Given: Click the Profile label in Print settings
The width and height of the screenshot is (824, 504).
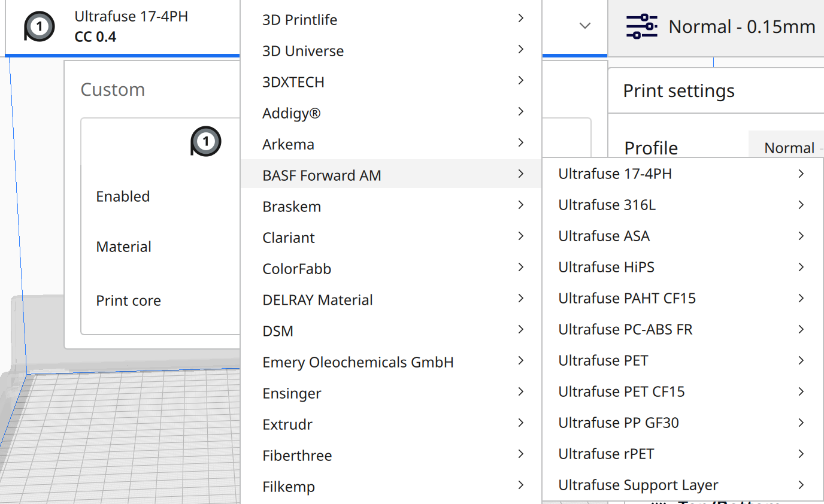Looking at the screenshot, I should (x=651, y=148).
